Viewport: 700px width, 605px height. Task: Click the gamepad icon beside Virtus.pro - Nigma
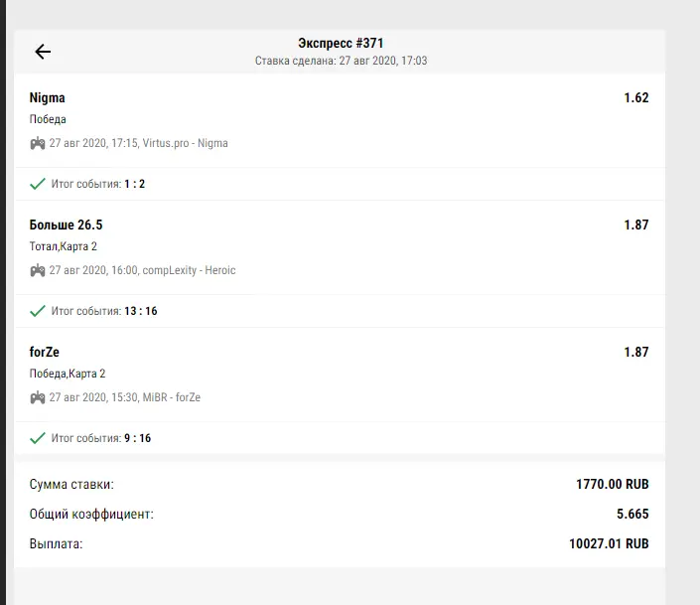[38, 143]
